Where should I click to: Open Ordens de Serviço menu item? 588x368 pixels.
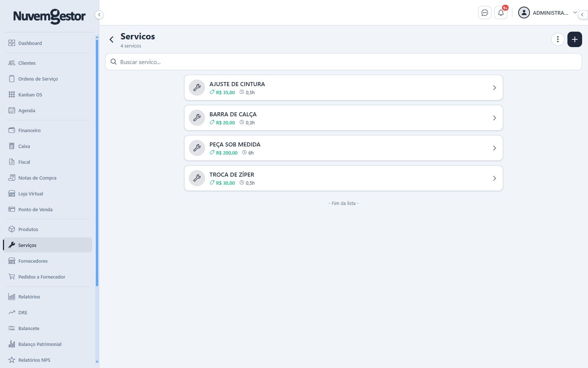[48, 79]
